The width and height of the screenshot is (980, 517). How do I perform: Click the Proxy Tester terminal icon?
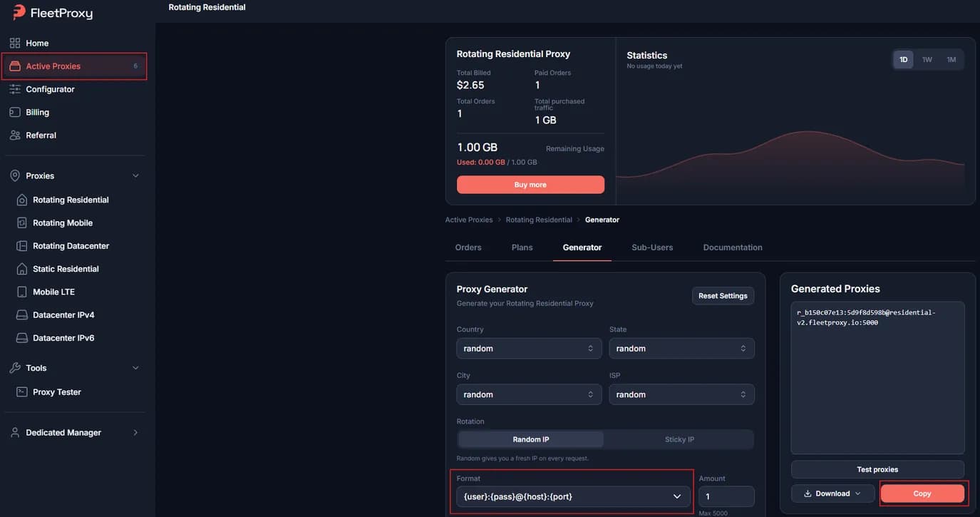point(22,392)
